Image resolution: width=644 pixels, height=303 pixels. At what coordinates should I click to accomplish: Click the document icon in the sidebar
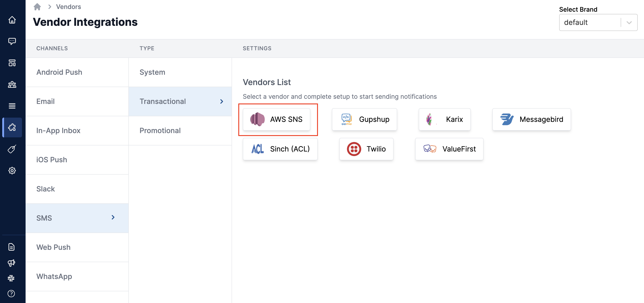tap(11, 247)
